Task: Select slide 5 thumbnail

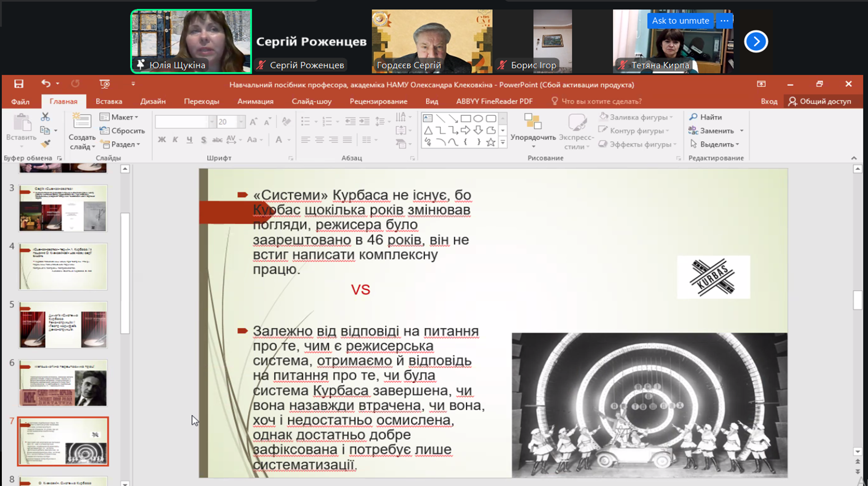Action: point(63,325)
